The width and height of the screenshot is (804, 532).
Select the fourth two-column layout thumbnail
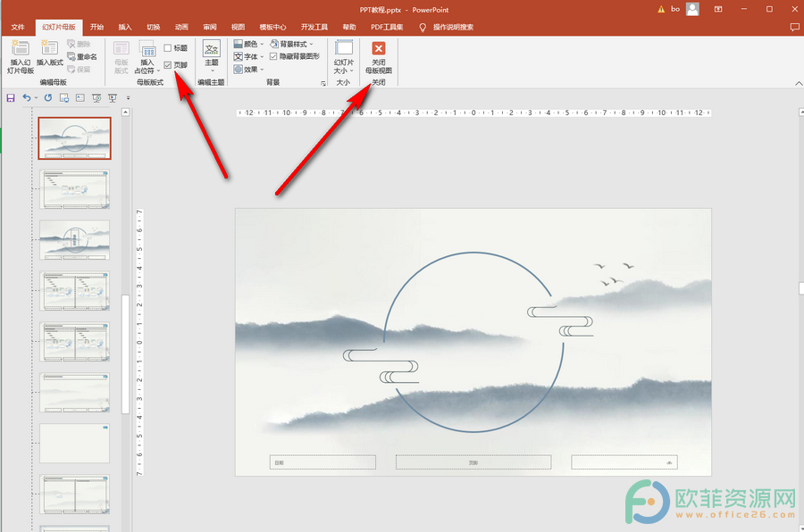[74, 291]
